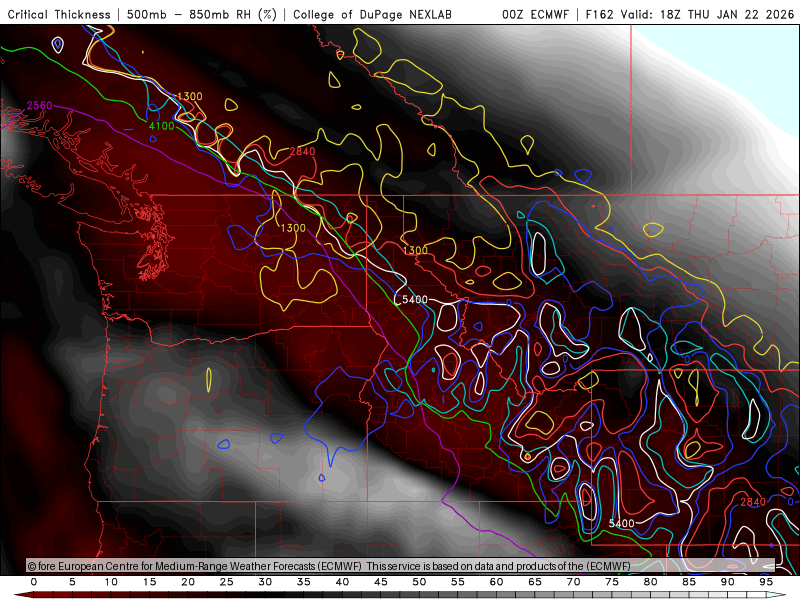Image resolution: width=800 pixels, height=600 pixels.
Task: Click the "55" colorbar scale label
Action: click(x=458, y=582)
